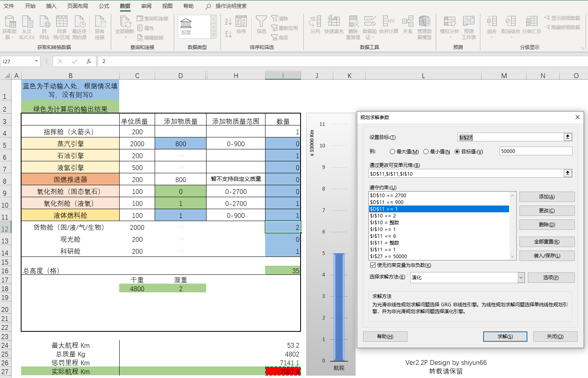Open solver Options (选项) button

[551, 278]
